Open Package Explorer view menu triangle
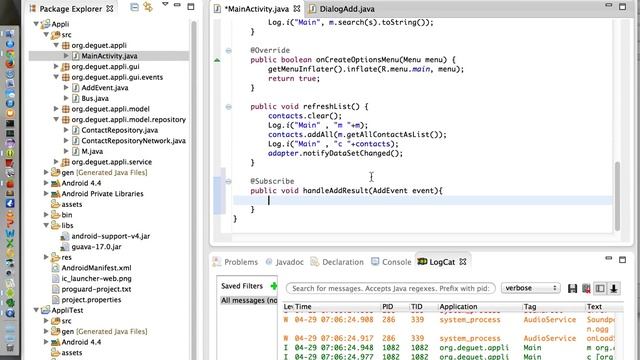 (x=165, y=4)
